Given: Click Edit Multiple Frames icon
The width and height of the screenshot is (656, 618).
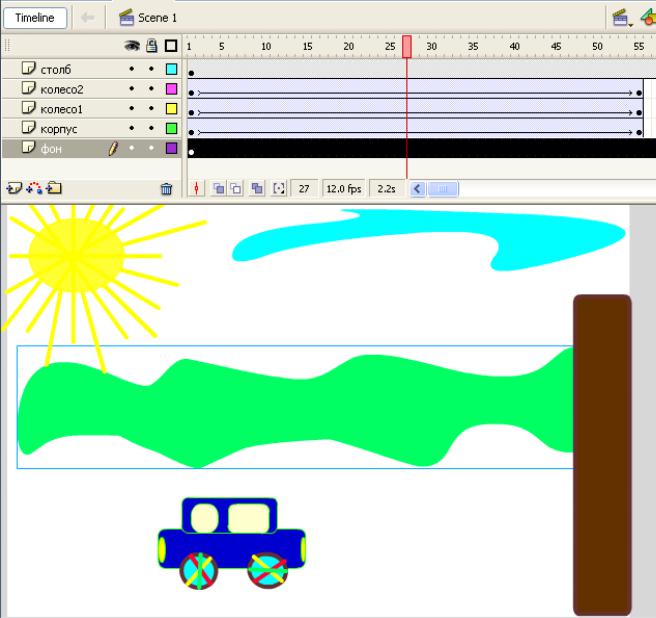Looking at the screenshot, I should (257, 189).
